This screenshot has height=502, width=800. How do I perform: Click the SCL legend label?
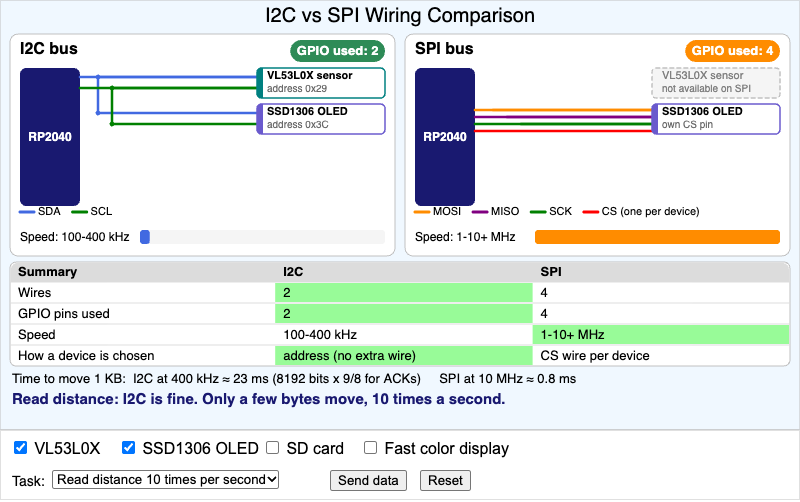[101, 211]
